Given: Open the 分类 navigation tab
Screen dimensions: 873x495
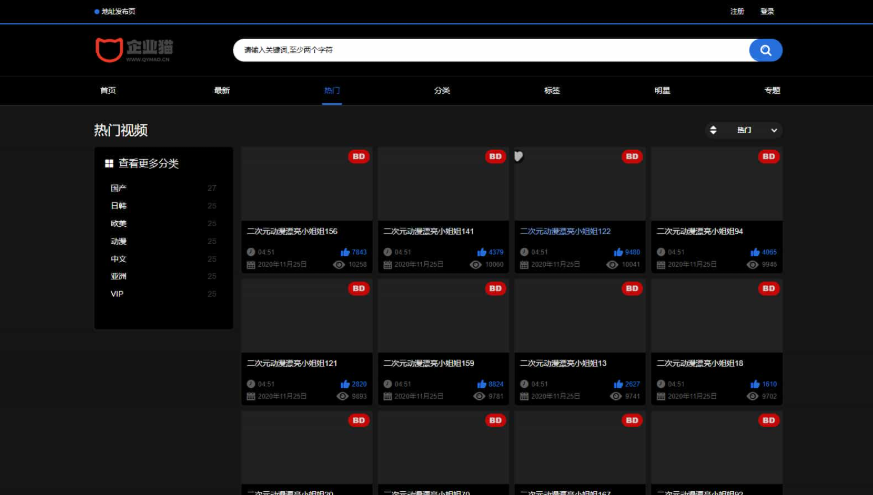Looking at the screenshot, I should pyautogui.click(x=442, y=90).
